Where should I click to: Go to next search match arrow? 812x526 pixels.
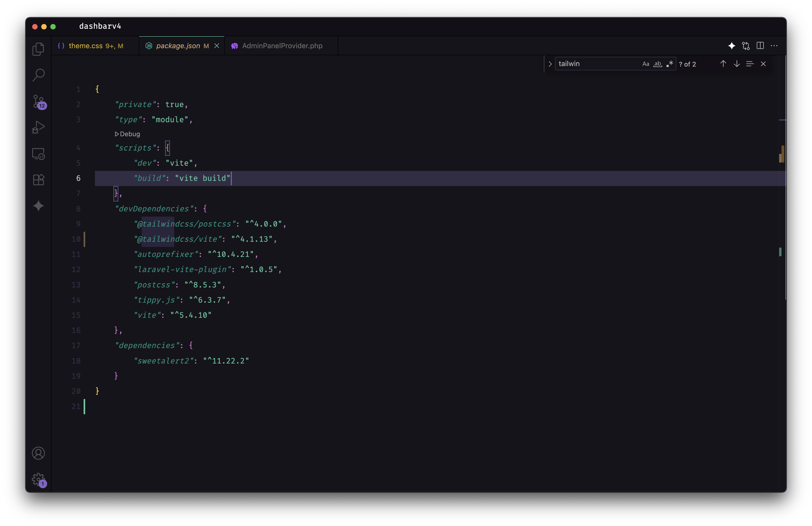click(737, 64)
